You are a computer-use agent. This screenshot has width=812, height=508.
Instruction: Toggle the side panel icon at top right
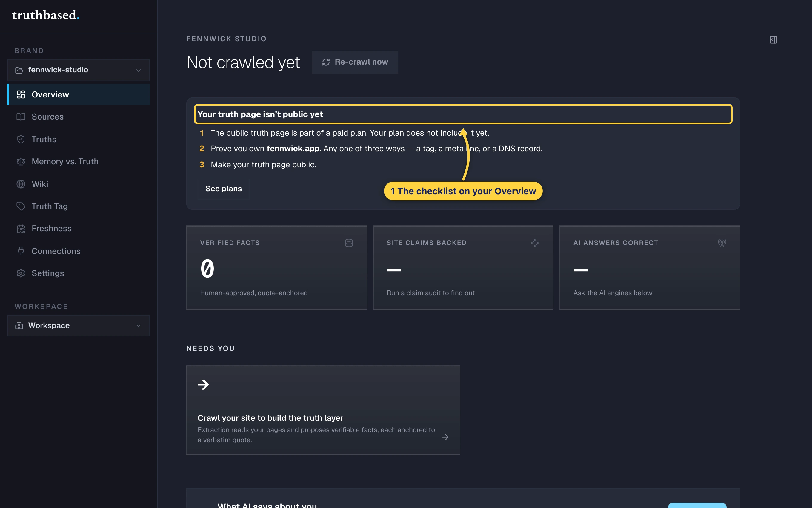pos(773,40)
